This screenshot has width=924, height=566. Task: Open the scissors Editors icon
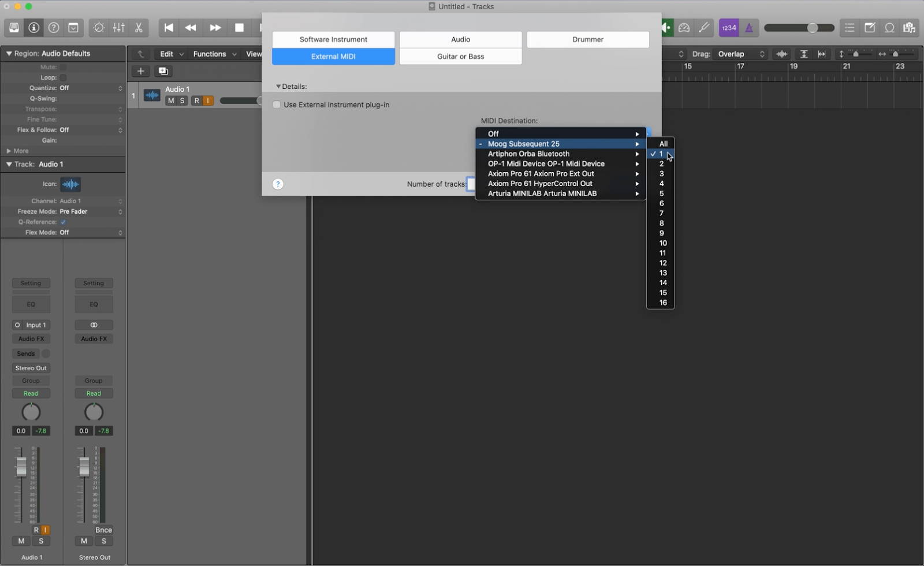pyautogui.click(x=139, y=28)
